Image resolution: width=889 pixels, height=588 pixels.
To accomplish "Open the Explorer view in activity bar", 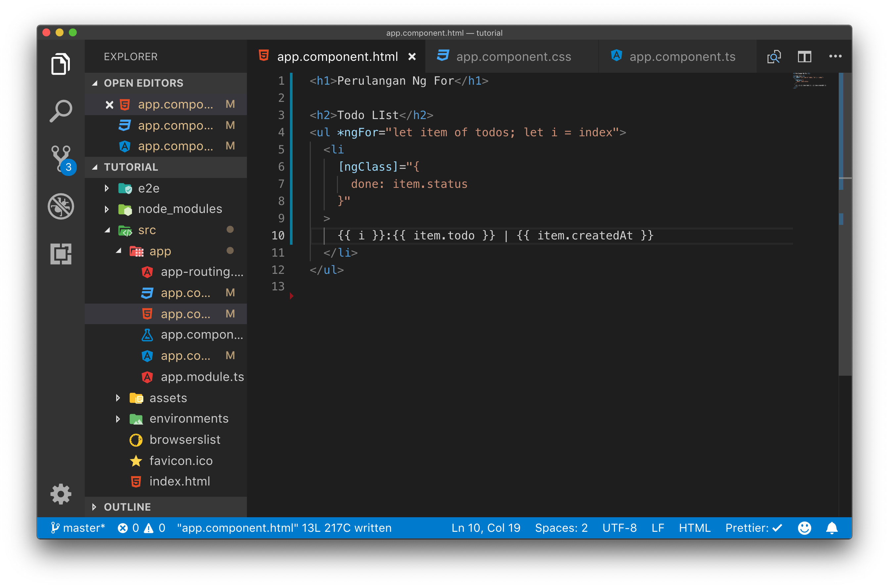I will pyautogui.click(x=61, y=64).
